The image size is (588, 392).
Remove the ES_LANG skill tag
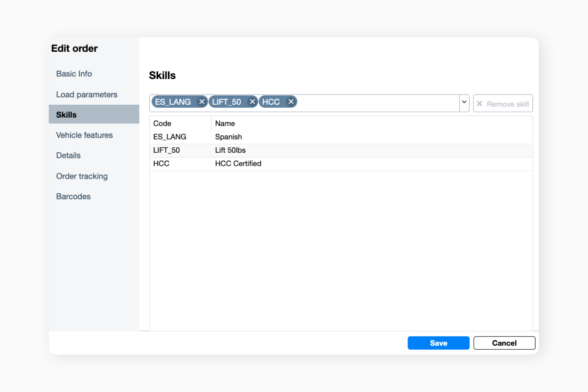coord(202,101)
